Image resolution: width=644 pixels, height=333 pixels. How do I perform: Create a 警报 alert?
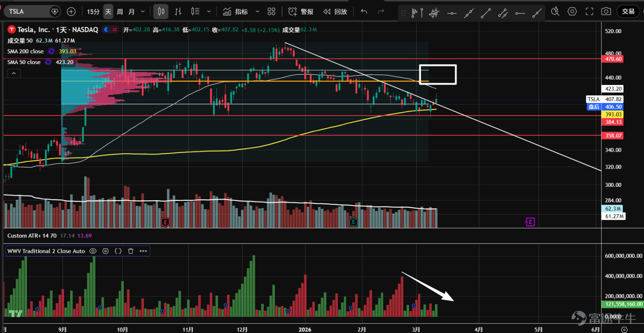tap(301, 12)
